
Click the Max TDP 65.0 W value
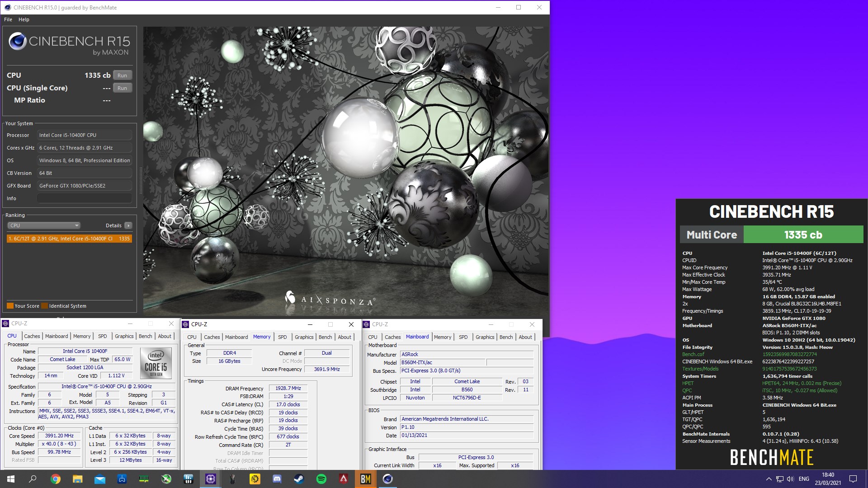[122, 360]
